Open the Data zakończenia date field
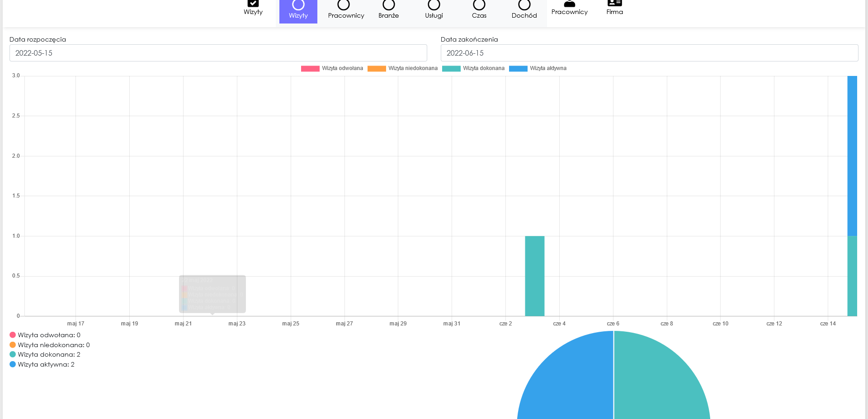868x419 pixels. [x=649, y=53]
